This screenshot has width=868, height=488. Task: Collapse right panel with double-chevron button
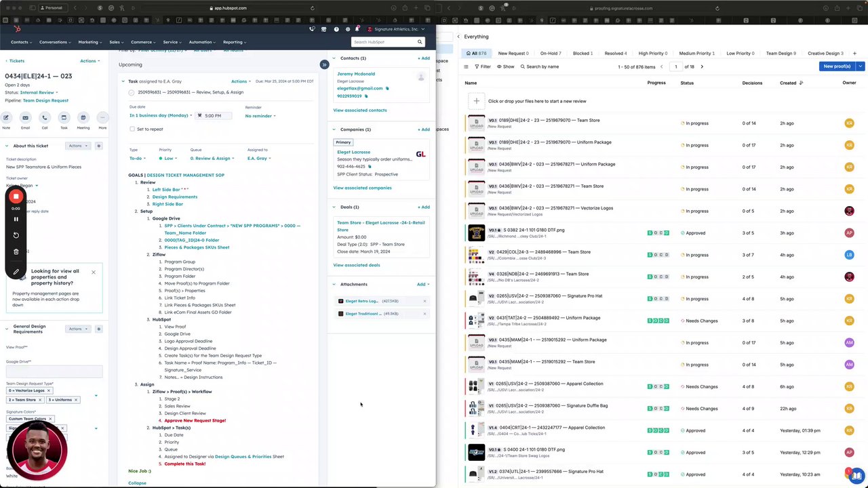[x=324, y=64]
